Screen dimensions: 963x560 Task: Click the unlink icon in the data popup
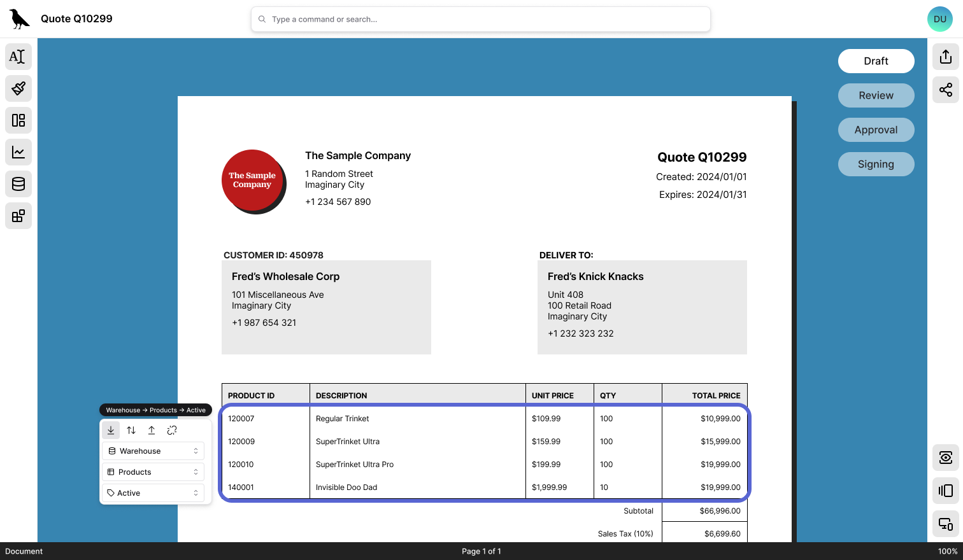coord(171,430)
